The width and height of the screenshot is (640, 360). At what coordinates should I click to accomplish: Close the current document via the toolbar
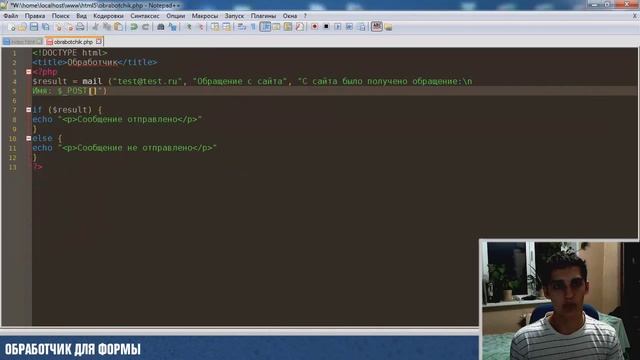(x=58, y=27)
